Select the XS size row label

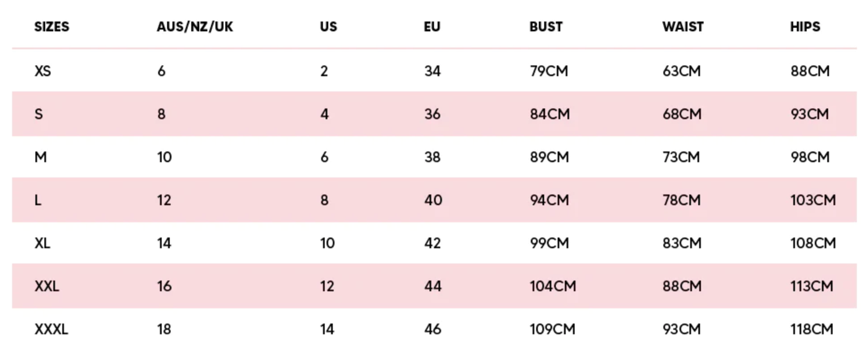[x=43, y=71]
